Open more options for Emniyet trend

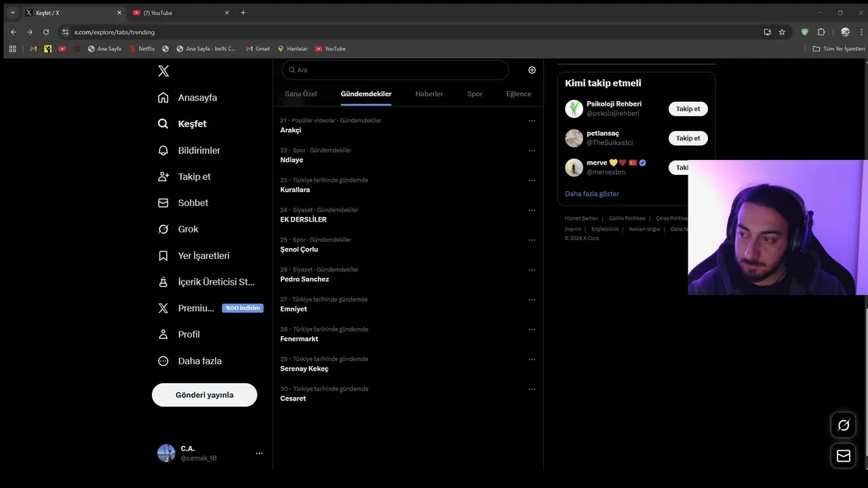coord(532,300)
